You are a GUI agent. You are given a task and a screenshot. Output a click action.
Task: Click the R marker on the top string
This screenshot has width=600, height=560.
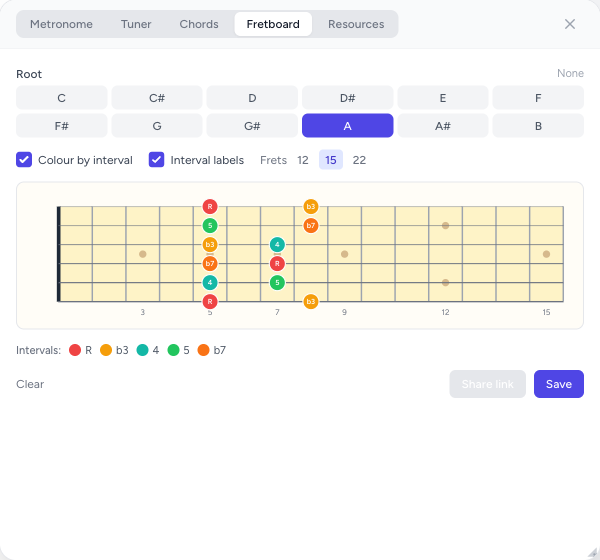[210, 207]
